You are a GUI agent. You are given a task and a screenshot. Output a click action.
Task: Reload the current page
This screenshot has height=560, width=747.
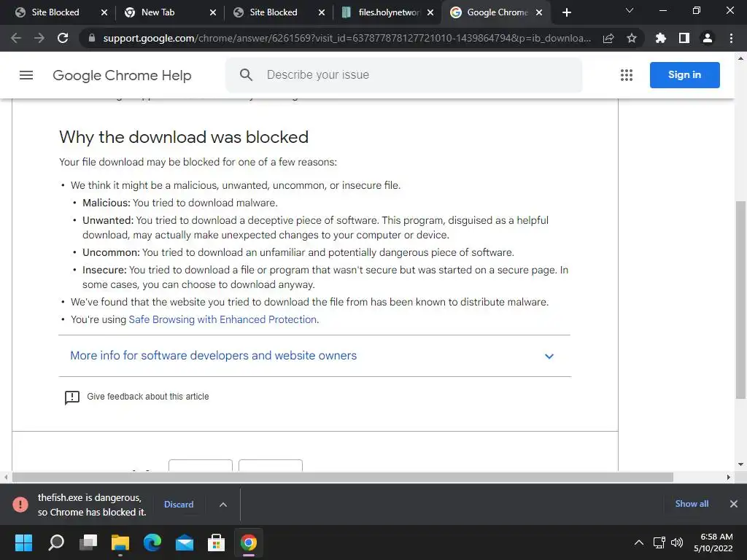63,38
